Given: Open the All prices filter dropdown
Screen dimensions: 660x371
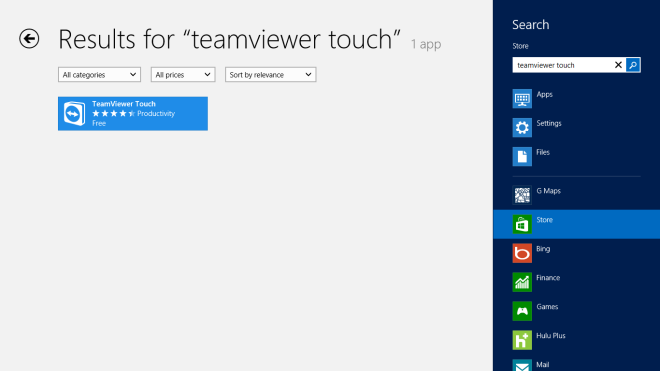Looking at the screenshot, I should [x=183, y=75].
